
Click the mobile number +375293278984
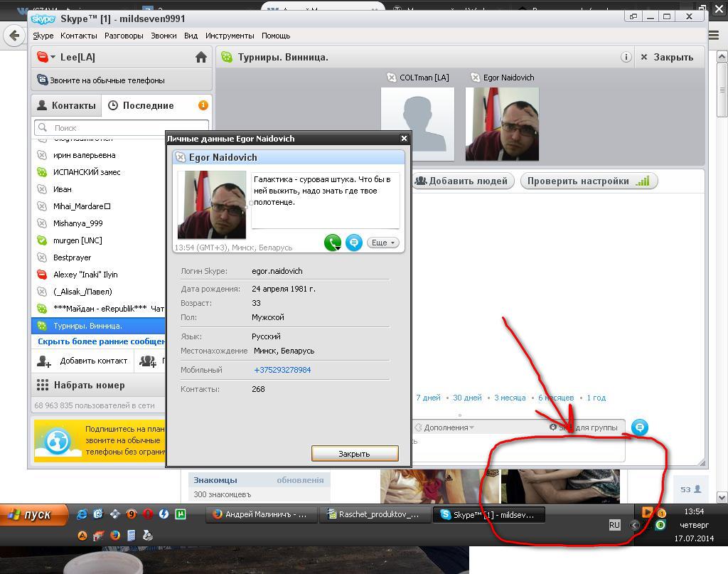tap(282, 370)
